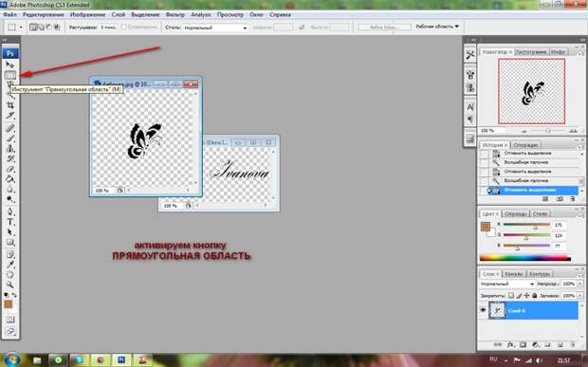Open the layer blend mode dropdown
The image size is (588, 367).
[507, 284]
